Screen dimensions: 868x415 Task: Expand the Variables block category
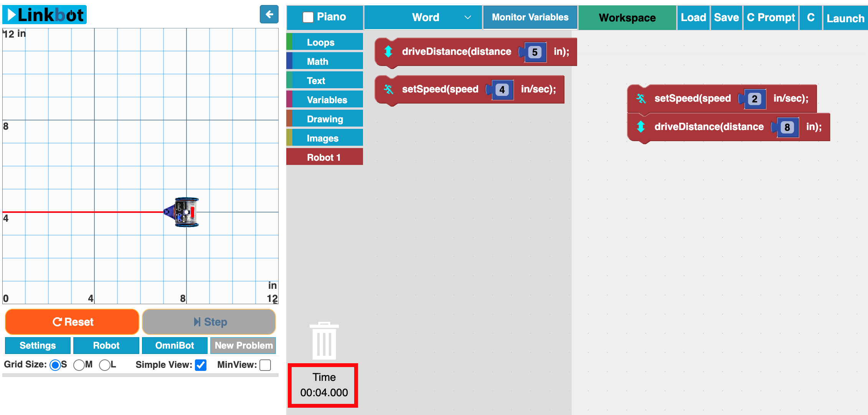327,100
